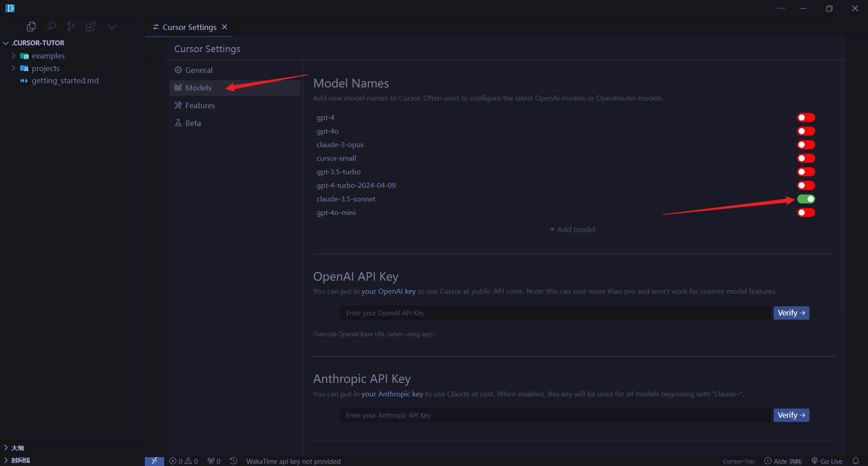Click the Go Live broadcast icon
868x466 pixels.
click(815, 461)
